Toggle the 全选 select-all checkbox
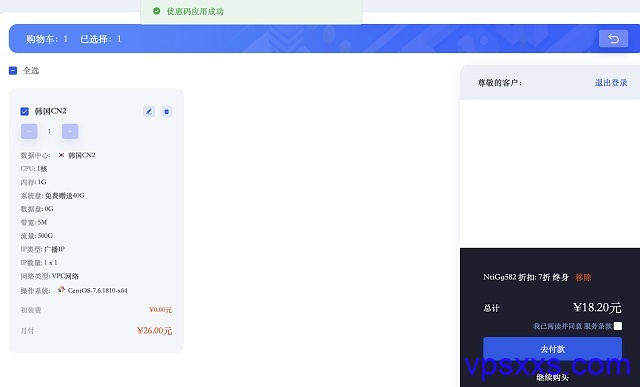Viewport: 640px width, 387px height. (13, 71)
